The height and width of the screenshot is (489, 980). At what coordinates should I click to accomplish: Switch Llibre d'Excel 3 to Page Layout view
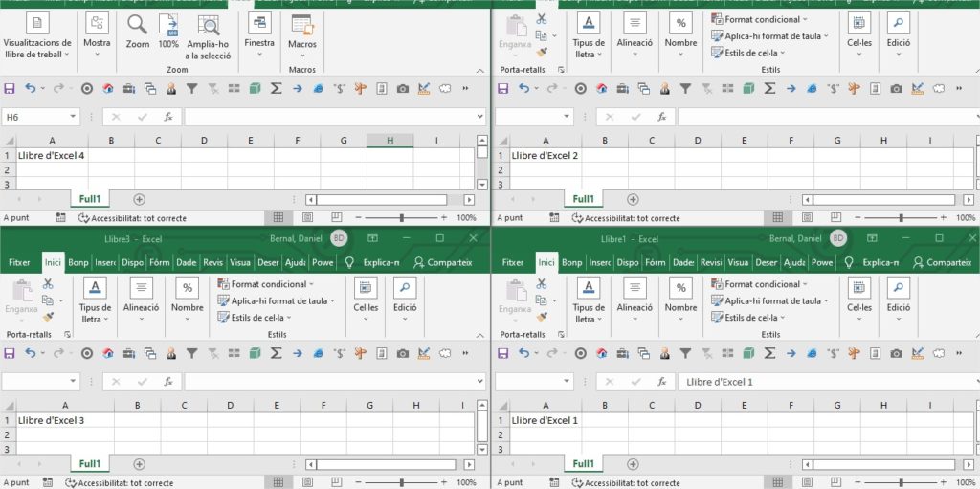coord(307,482)
